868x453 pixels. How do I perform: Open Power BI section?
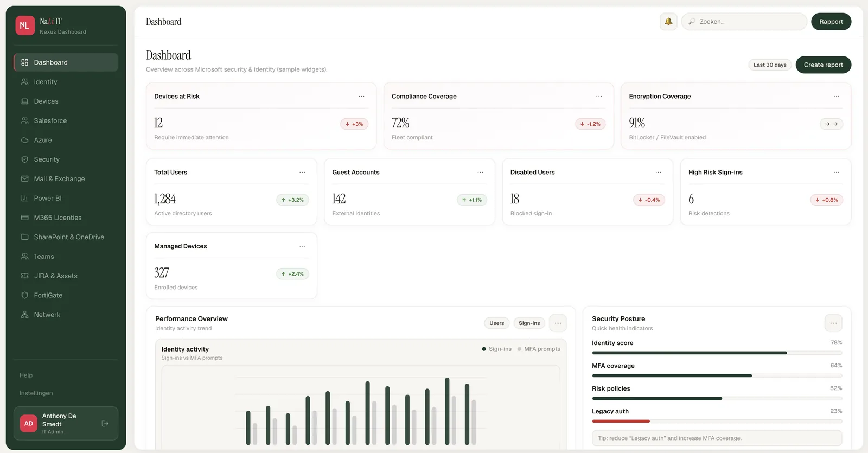66,198
